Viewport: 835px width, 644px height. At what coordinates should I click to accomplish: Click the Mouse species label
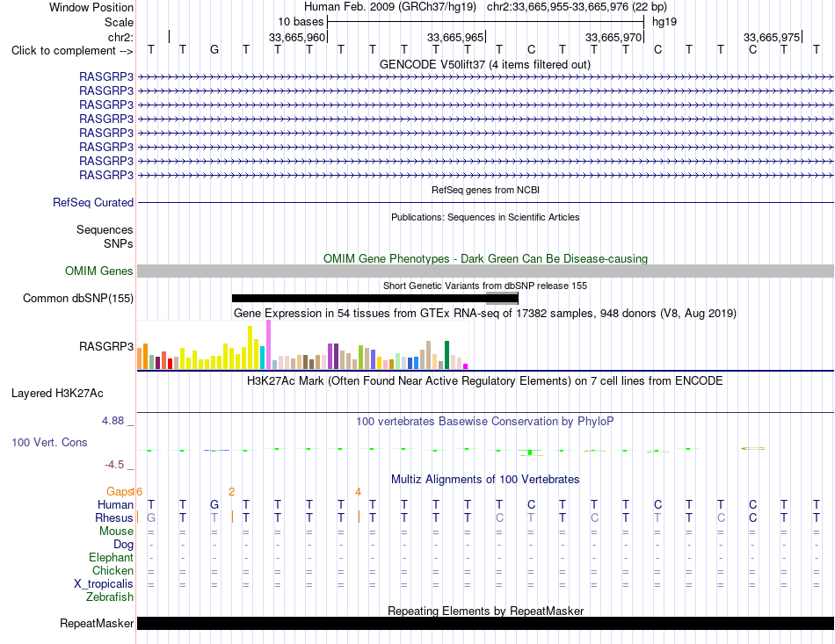tap(116, 532)
